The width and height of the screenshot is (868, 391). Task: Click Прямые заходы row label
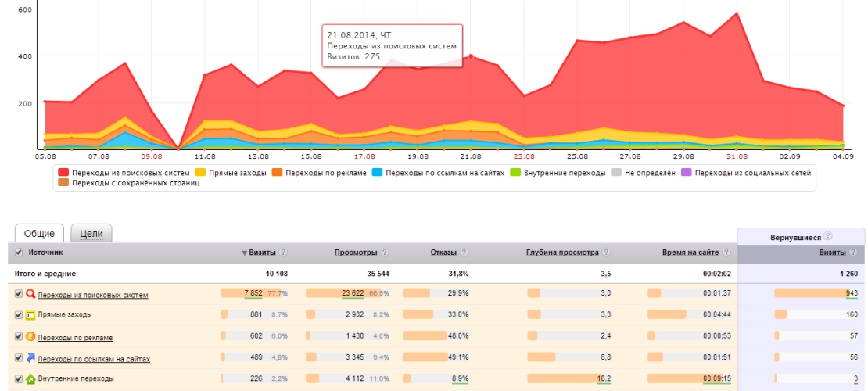coord(65,314)
